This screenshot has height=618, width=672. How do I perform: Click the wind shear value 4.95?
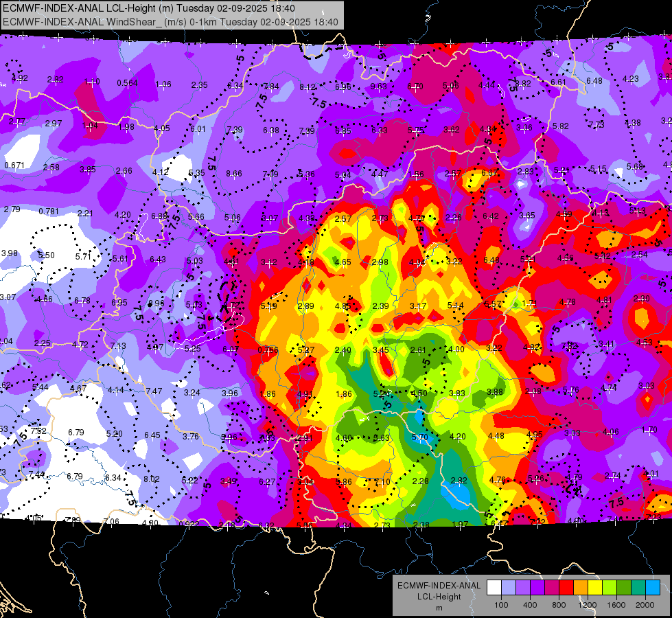pos(535,435)
